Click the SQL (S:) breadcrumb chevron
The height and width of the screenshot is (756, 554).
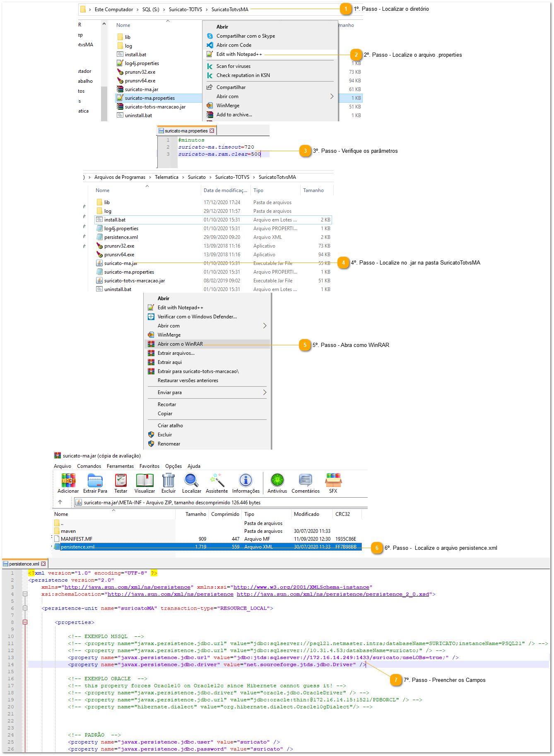pos(164,10)
